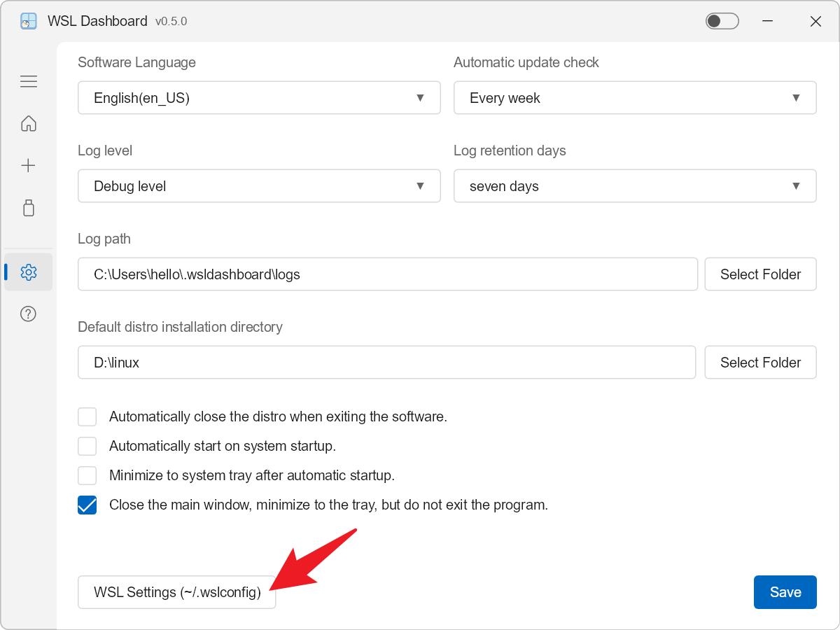Open the USB device sidebar icon
Screen dimensions: 840x630
pyautogui.click(x=29, y=208)
